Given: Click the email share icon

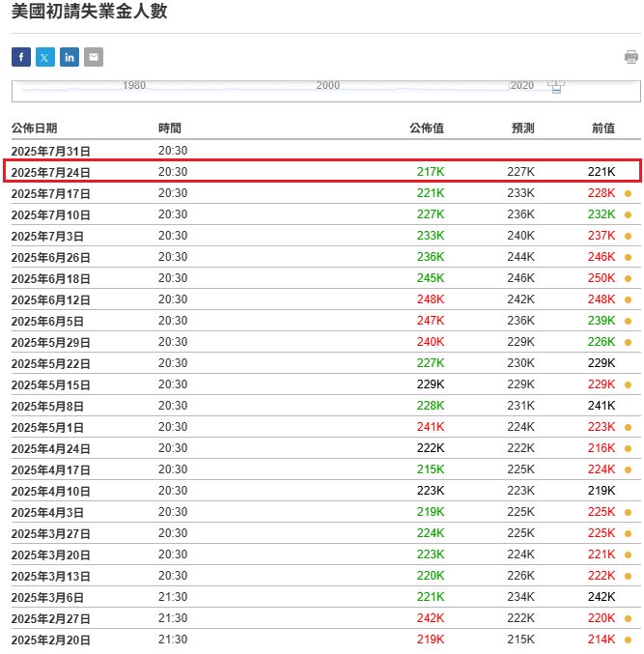Looking at the screenshot, I should coord(94,57).
